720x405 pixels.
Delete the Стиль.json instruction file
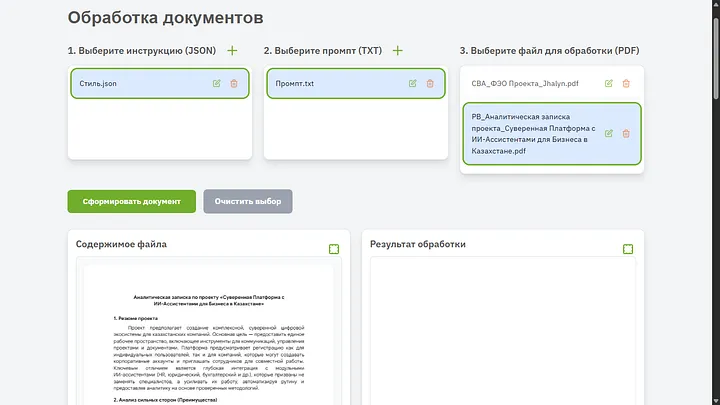(x=234, y=84)
